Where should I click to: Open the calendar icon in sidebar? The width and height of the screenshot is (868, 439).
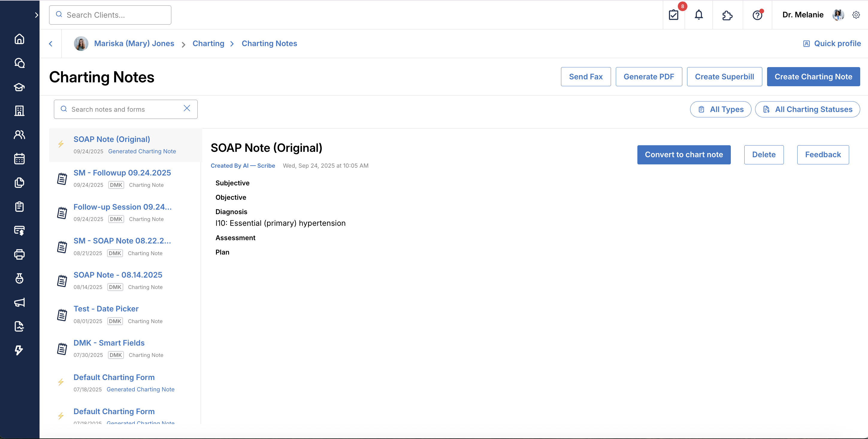19,159
